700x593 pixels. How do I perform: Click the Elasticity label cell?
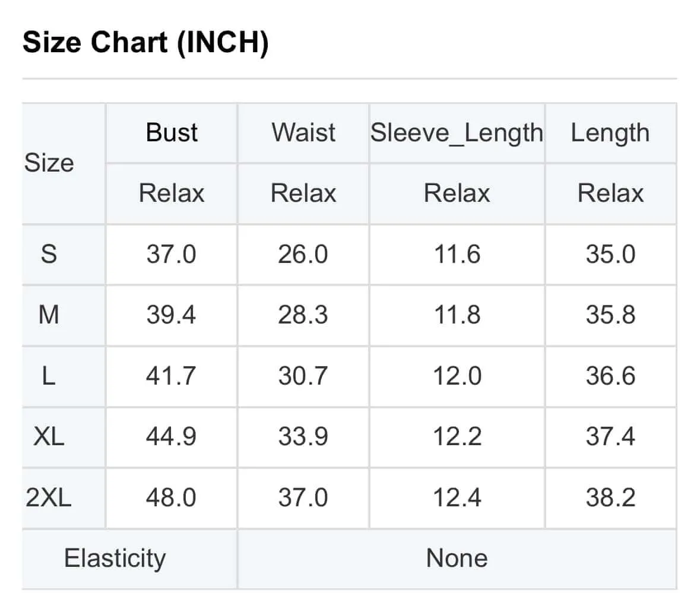coord(115,558)
